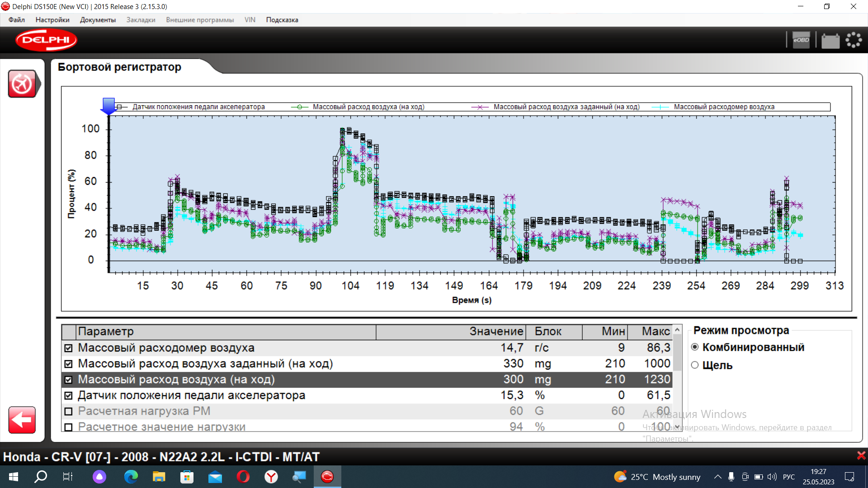Click the active Delphi taskbar icon
The image size is (868, 488).
point(327,477)
